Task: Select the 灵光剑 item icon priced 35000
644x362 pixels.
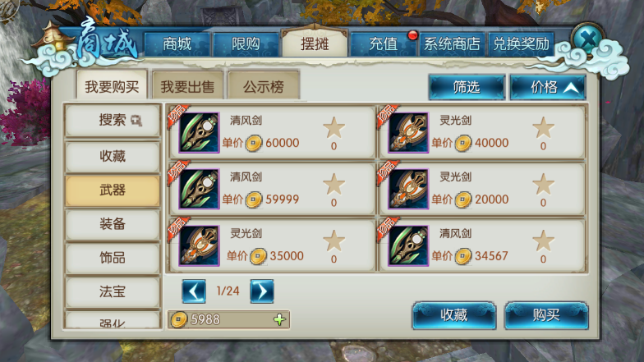Action: pos(199,246)
